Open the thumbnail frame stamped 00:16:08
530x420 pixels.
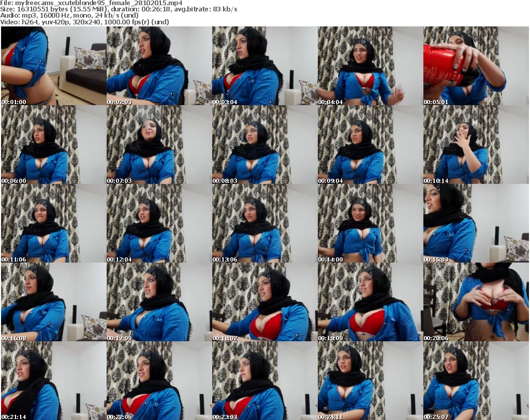(x=53, y=302)
